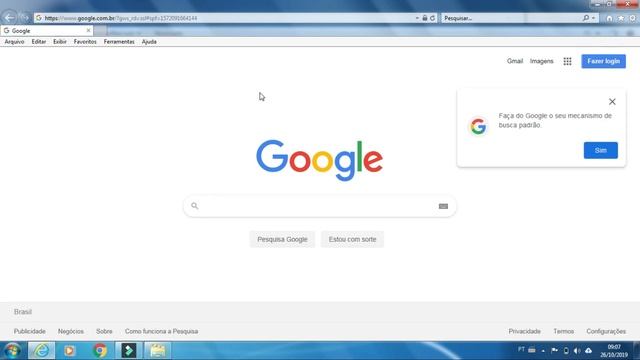The image size is (640, 360).
Task: Click the Pesquisa Google button
Action: [282, 239]
